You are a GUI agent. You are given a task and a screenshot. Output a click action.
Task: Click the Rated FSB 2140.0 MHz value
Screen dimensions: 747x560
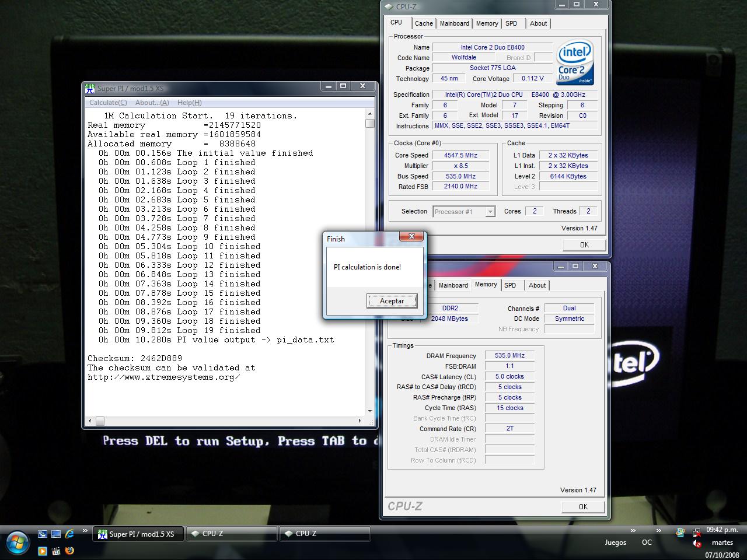[460, 187]
